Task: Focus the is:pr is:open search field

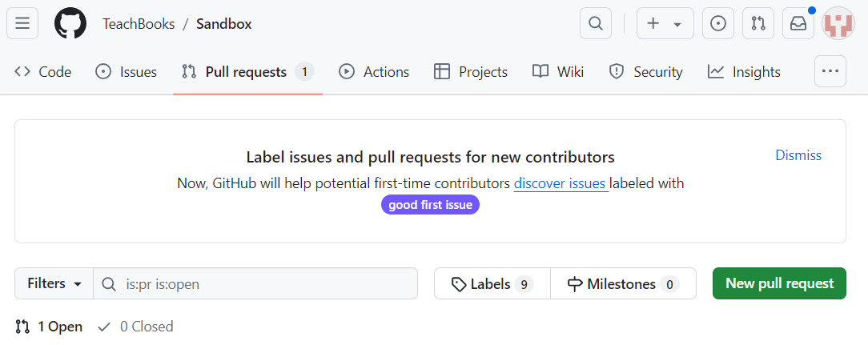Action: pos(264,283)
